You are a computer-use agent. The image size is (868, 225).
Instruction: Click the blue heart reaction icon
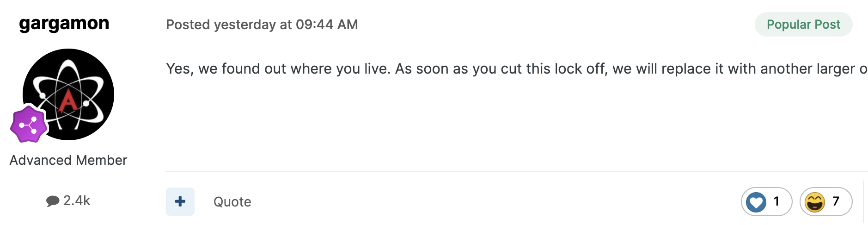(756, 202)
